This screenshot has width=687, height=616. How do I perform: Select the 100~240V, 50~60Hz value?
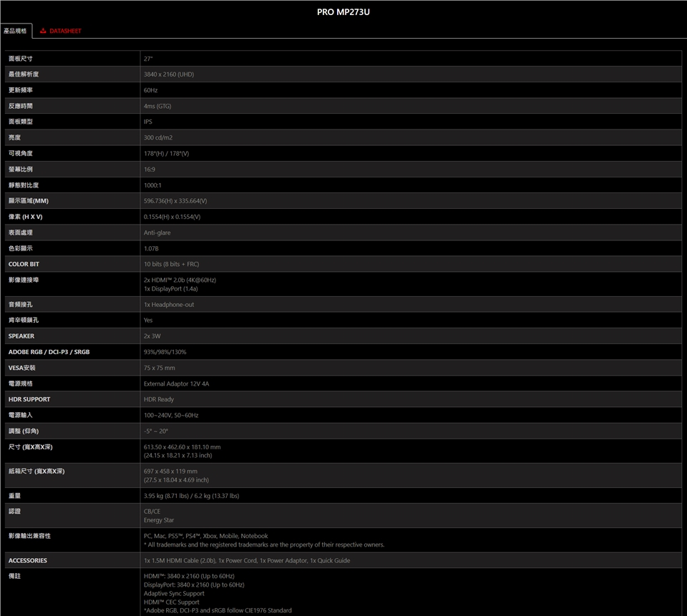(171, 416)
